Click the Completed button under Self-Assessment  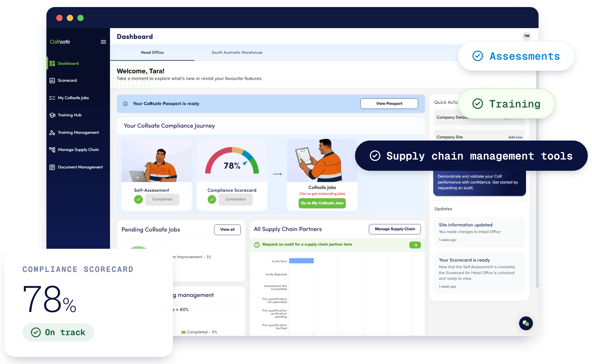pyautogui.click(x=162, y=199)
